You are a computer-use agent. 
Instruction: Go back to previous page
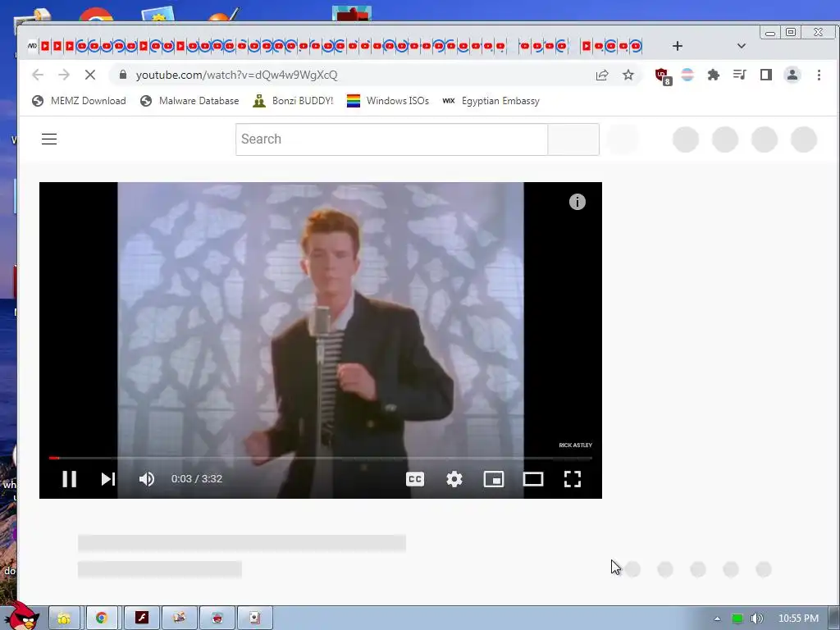pyautogui.click(x=38, y=75)
